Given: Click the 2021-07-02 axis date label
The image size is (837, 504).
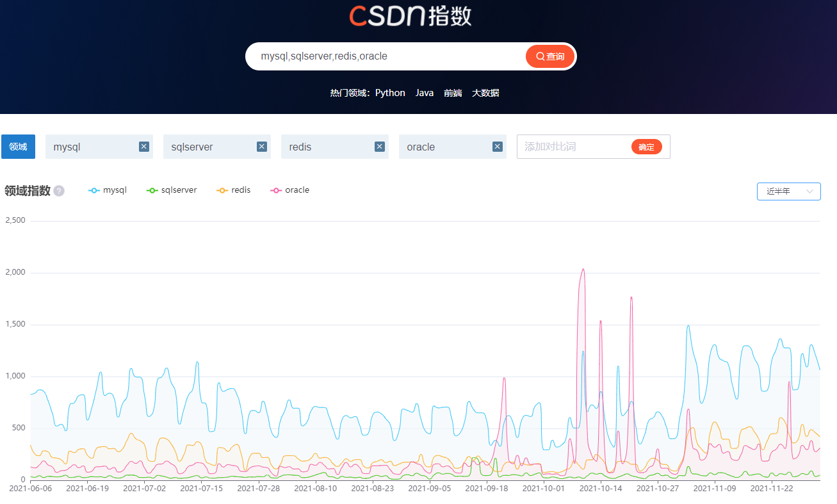Looking at the screenshot, I should (145, 488).
